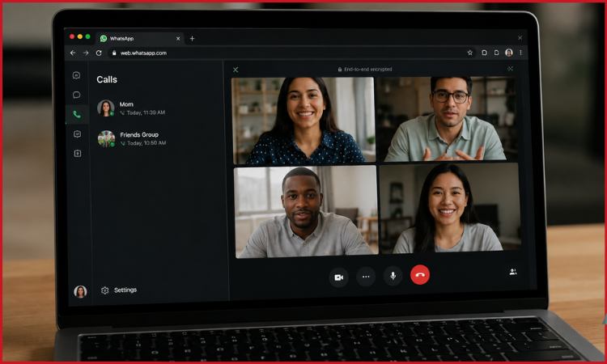The image size is (607, 364).
Task: Close the WhatsApp browser tab
Action: point(178,38)
